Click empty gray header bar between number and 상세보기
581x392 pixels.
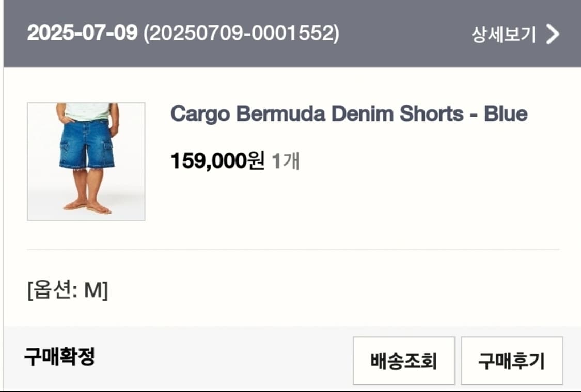403,34
